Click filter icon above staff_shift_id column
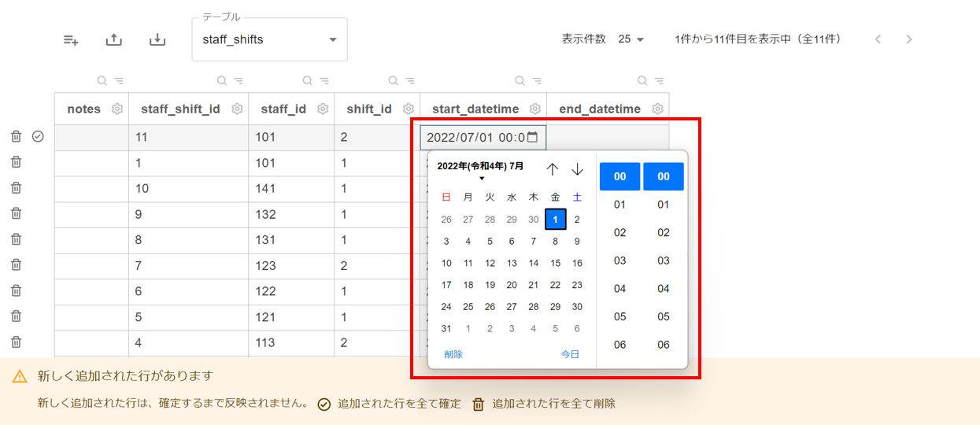Screen dimensions: 980x425 coord(239,80)
